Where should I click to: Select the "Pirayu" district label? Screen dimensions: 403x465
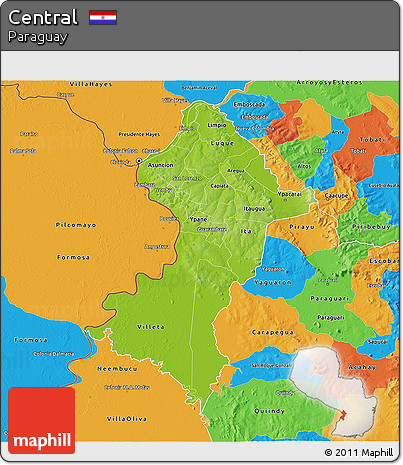pyautogui.click(x=302, y=227)
